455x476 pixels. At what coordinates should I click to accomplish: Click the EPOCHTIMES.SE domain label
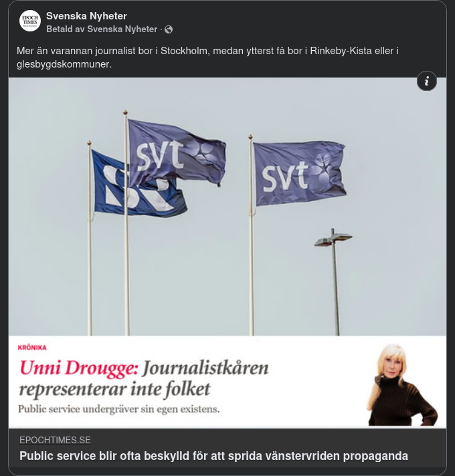coord(55,440)
